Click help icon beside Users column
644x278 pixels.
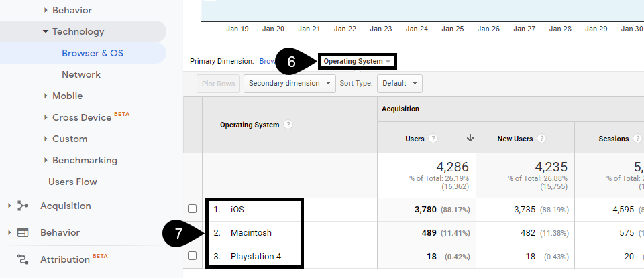click(x=433, y=139)
